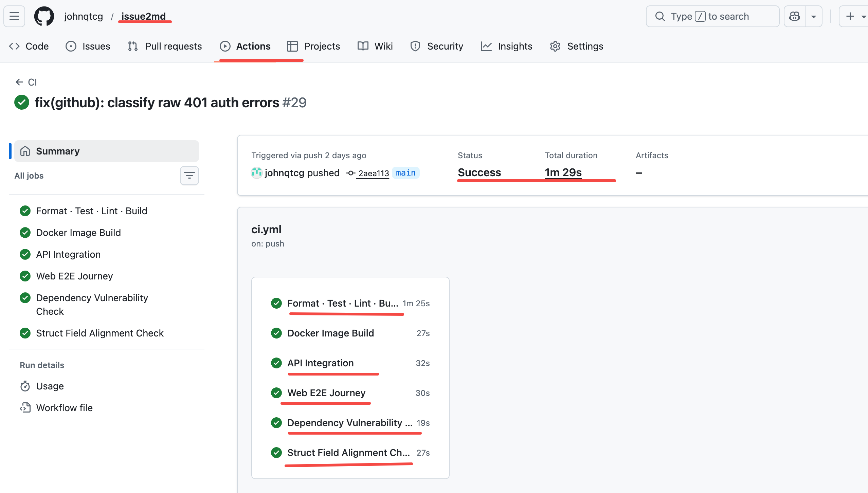Open commit 2aea113
868x493 pixels.
pos(374,173)
